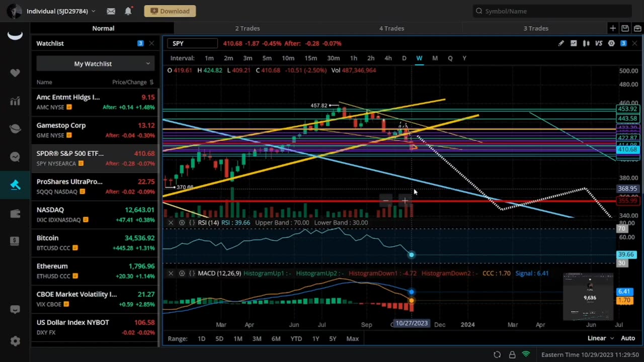Click the Webull logo in sidebar

(15, 35)
